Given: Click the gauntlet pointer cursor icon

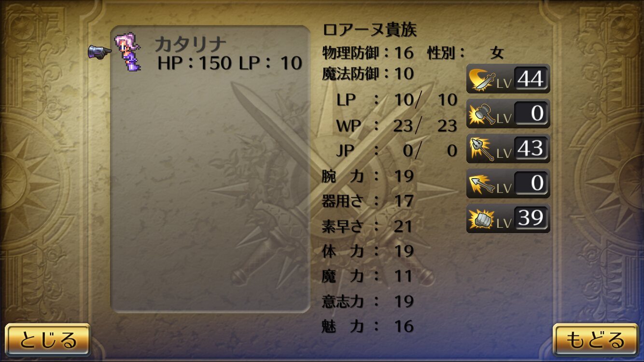Looking at the screenshot, I should [99, 52].
